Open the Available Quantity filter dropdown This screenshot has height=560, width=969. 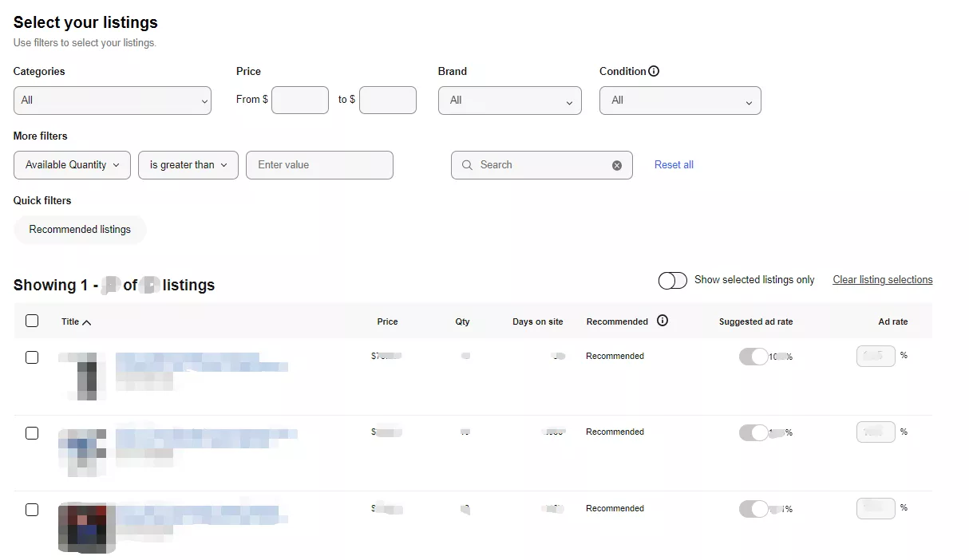[72, 165]
